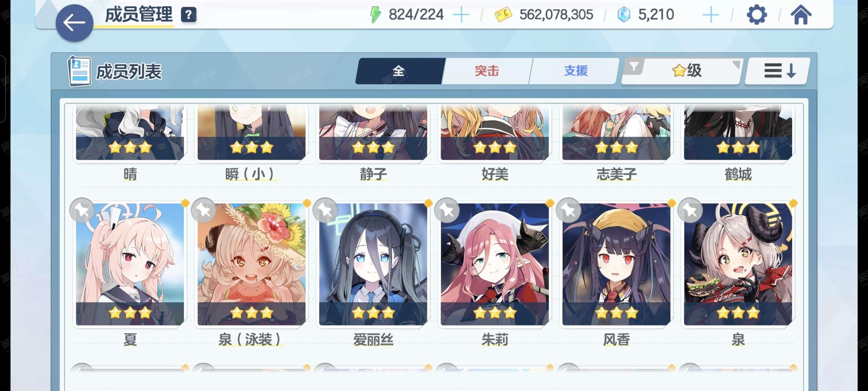Open the help question mark icon
Viewport: 868px width, 391px height.
(189, 15)
